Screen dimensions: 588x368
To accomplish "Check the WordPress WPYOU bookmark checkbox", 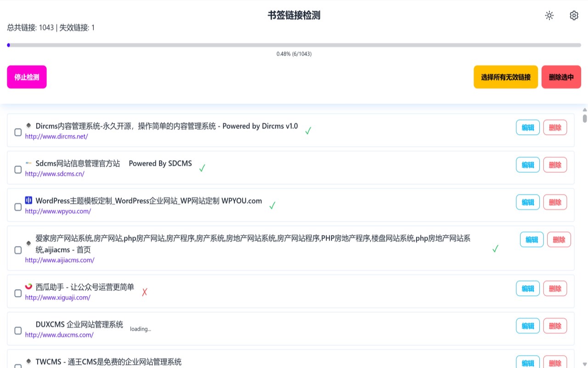I will click(18, 207).
